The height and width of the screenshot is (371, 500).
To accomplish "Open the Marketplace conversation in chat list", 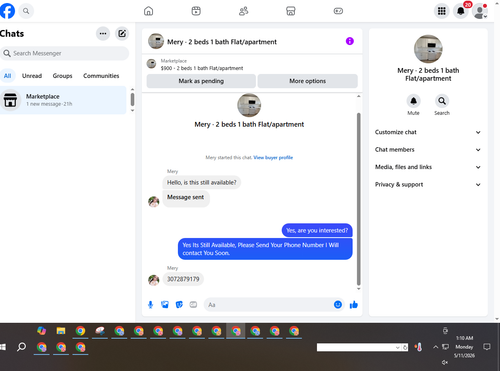I will [63, 100].
